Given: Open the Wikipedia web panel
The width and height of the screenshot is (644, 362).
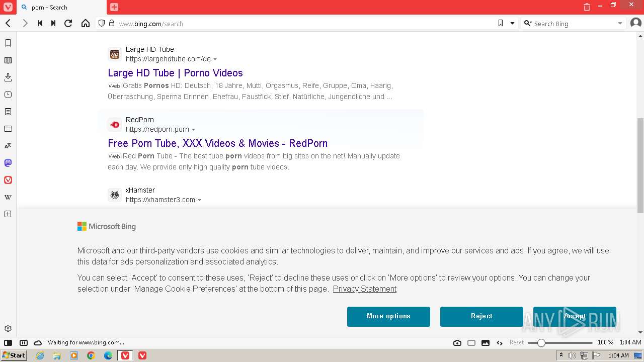Looking at the screenshot, I should (8, 197).
